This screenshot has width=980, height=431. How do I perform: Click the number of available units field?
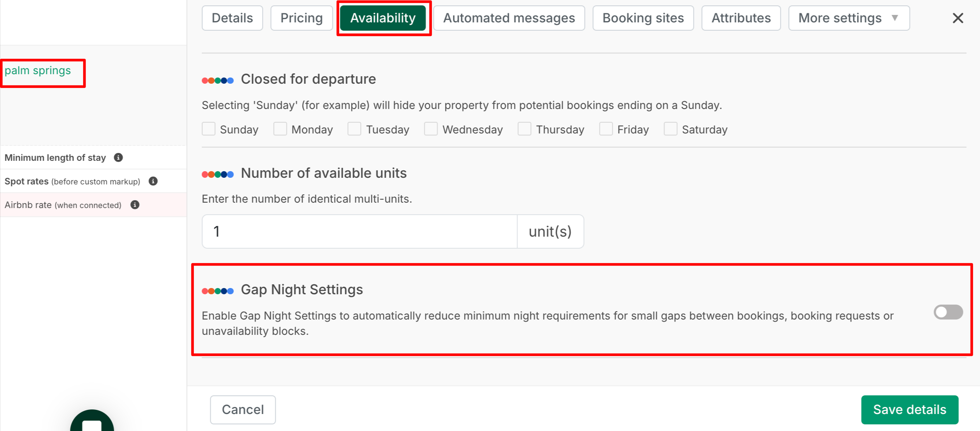pyautogui.click(x=359, y=231)
